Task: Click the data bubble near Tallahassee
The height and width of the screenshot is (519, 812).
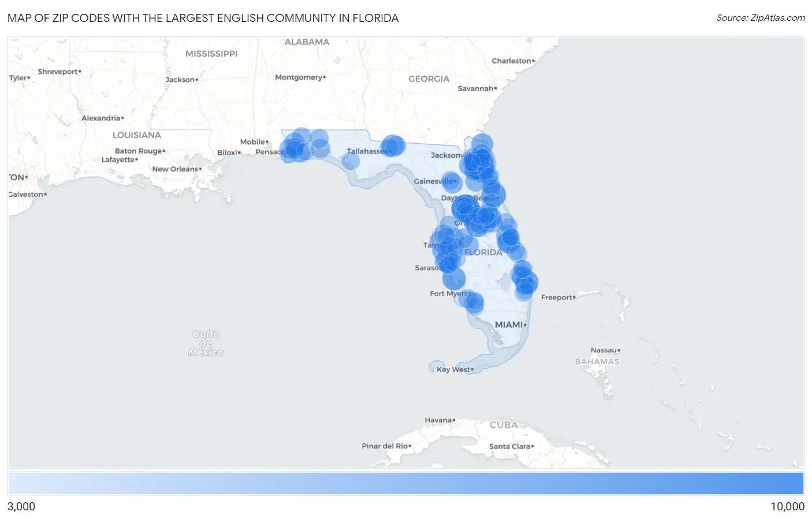Action: click(x=393, y=145)
